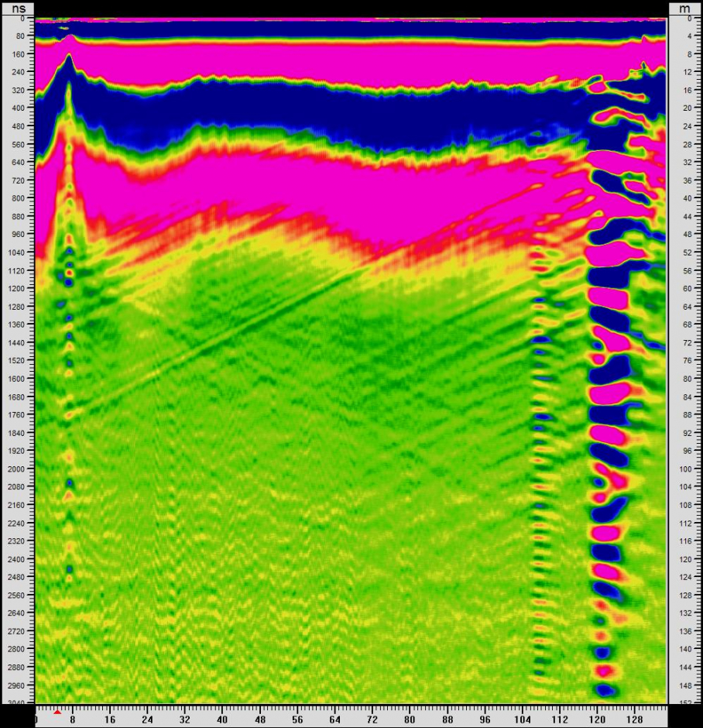
Task: Select position 32 on the bottom ruler
Action: click(x=186, y=719)
